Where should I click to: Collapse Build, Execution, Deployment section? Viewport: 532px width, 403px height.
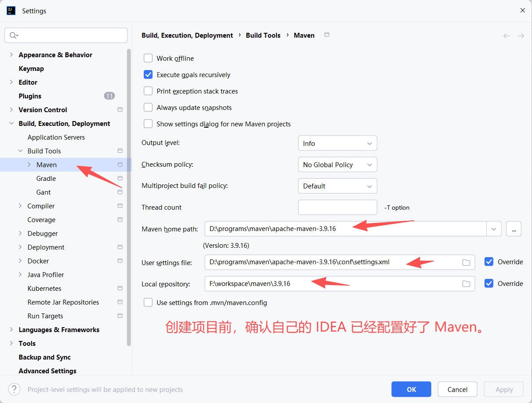(11, 123)
